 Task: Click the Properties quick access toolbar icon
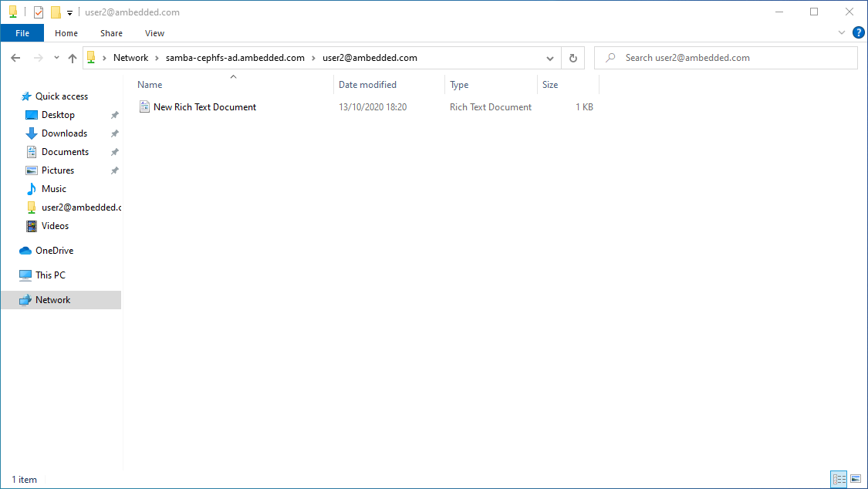39,12
